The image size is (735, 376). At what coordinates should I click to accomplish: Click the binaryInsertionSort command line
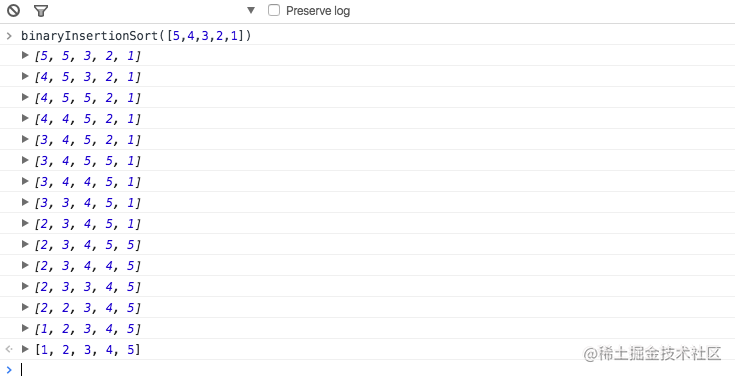[136, 36]
